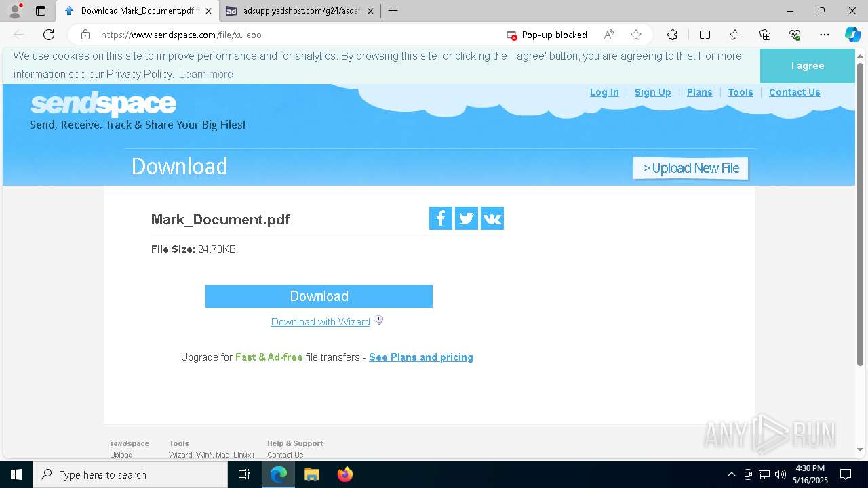This screenshot has width=868, height=488.
Task: Open Microsoft Edge from the taskbar
Action: click(x=279, y=474)
